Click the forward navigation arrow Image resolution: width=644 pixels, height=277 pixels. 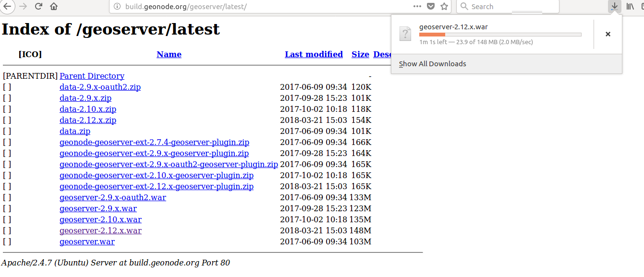pyautogui.click(x=23, y=6)
